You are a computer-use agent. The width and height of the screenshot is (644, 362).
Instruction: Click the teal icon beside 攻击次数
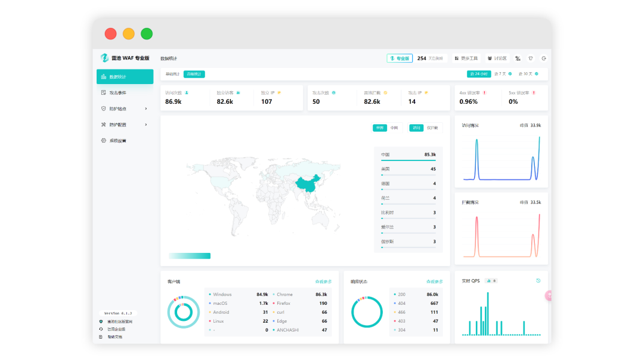[x=333, y=93]
